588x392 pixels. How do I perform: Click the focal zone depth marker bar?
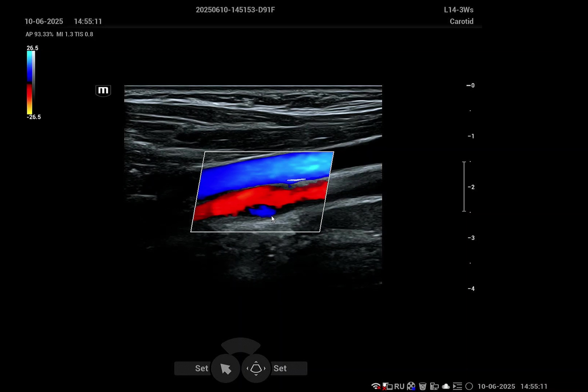tap(464, 186)
